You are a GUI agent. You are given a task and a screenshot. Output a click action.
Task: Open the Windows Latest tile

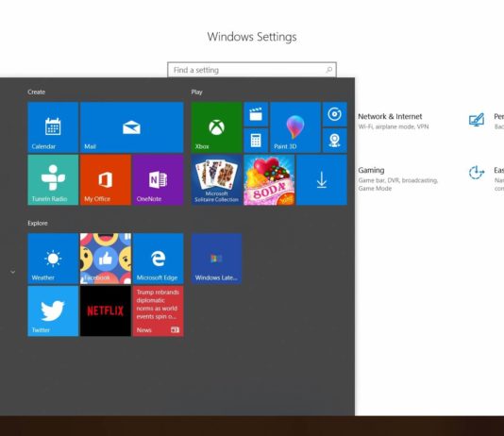[217, 259]
